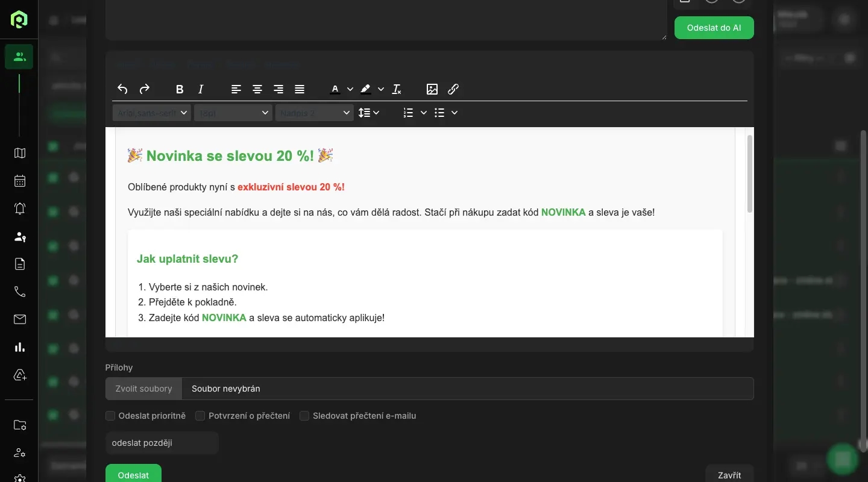Insert an image into the email
The height and width of the screenshot is (482, 868).
coord(432,89)
